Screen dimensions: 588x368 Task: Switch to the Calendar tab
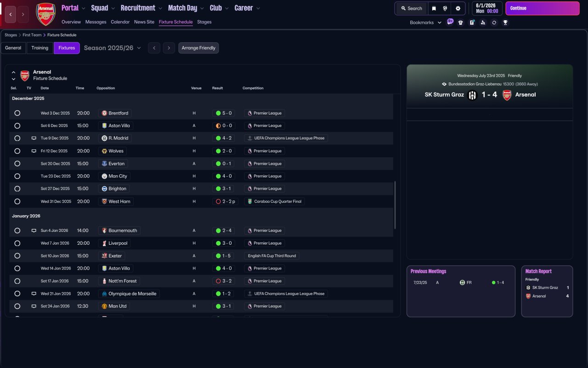(120, 22)
